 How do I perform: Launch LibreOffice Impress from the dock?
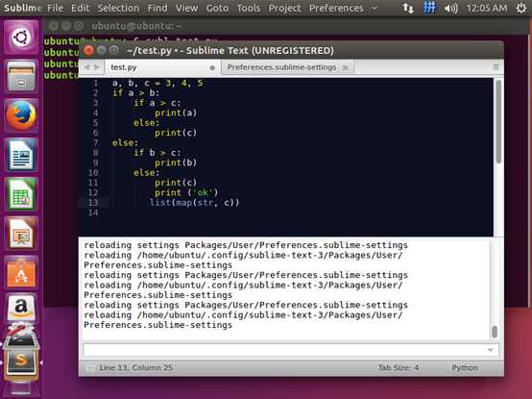click(21, 234)
